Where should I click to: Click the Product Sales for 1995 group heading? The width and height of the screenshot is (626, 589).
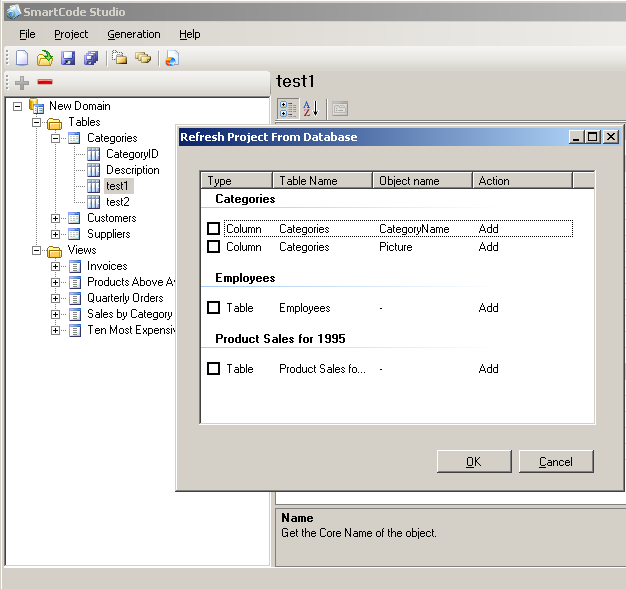[x=280, y=339]
